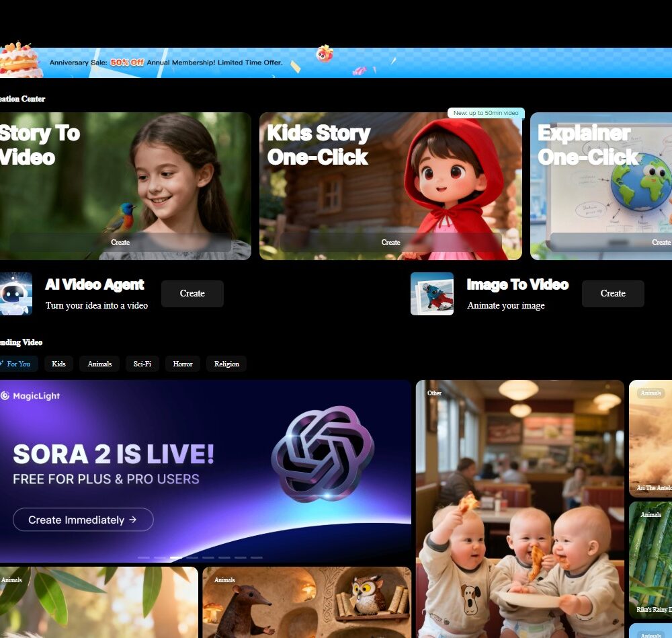Click the anniversary cake icon in the sale banner

point(19,61)
